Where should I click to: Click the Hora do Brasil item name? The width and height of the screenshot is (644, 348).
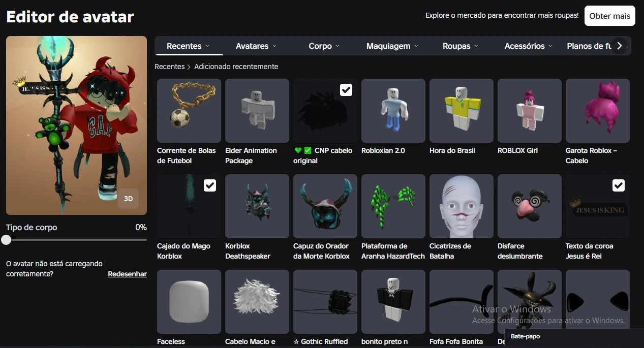tap(452, 150)
